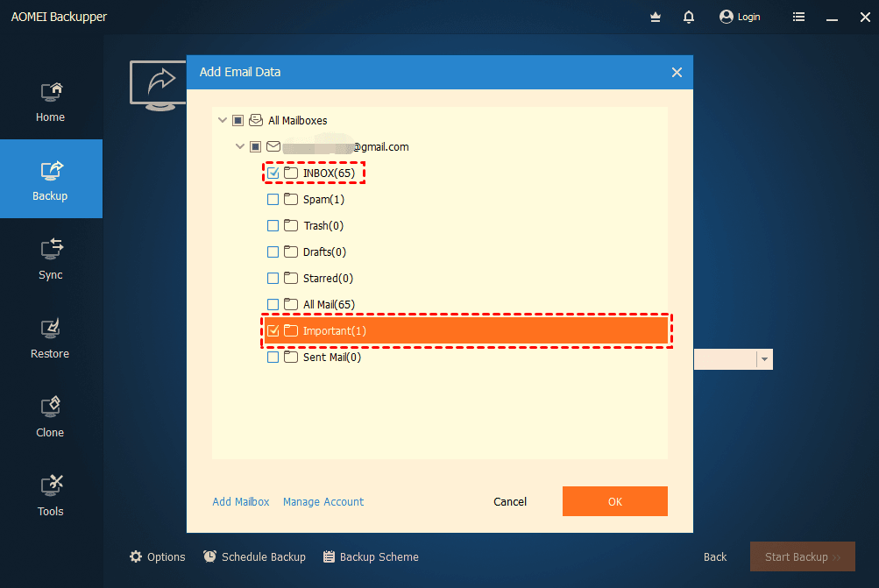Click the Start Backup button

click(802, 556)
